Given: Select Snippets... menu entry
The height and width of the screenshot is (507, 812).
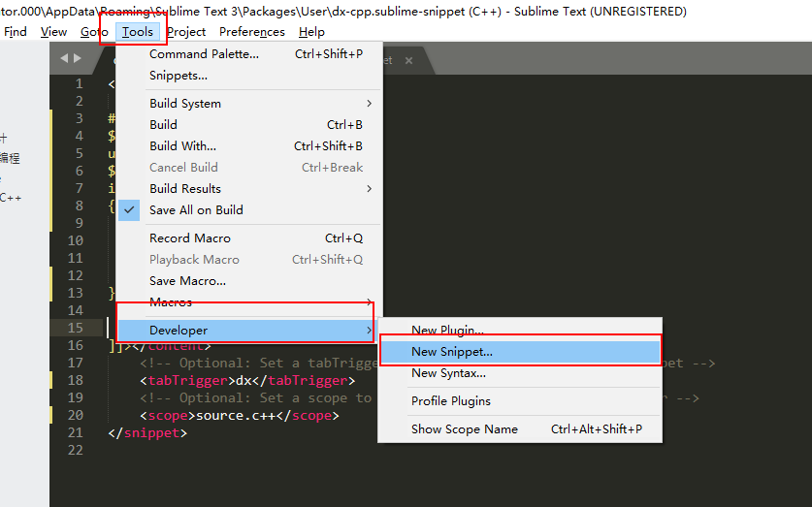Looking at the screenshot, I should coord(249,76).
